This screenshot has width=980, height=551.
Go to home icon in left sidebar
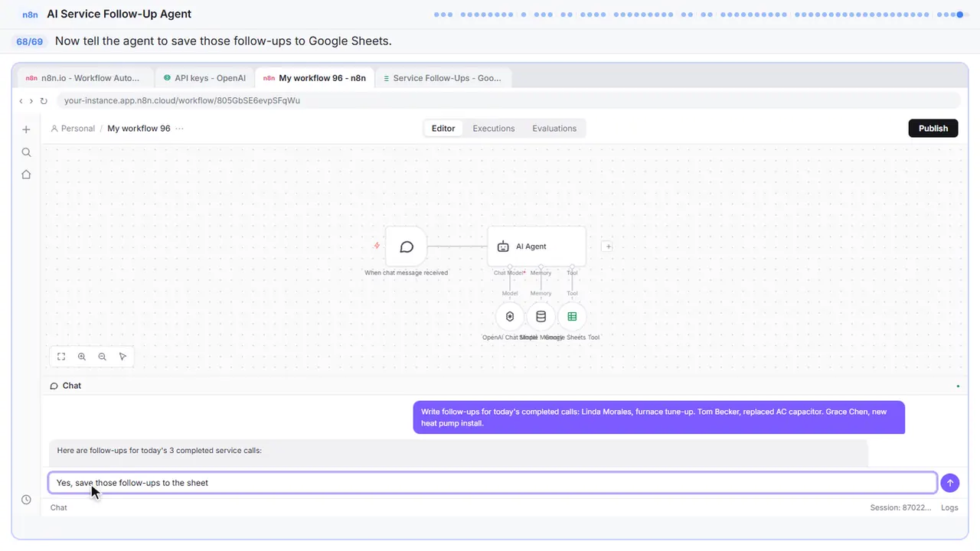pyautogui.click(x=26, y=174)
